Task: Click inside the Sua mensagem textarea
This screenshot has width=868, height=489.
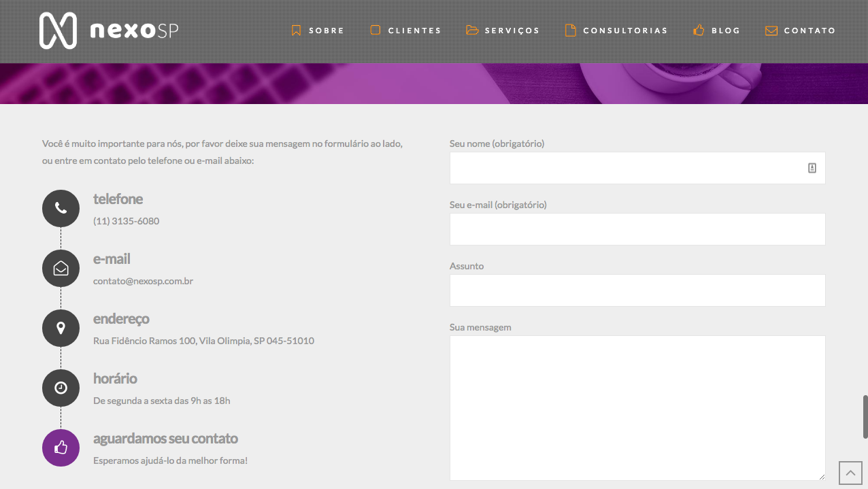Action: (x=637, y=408)
